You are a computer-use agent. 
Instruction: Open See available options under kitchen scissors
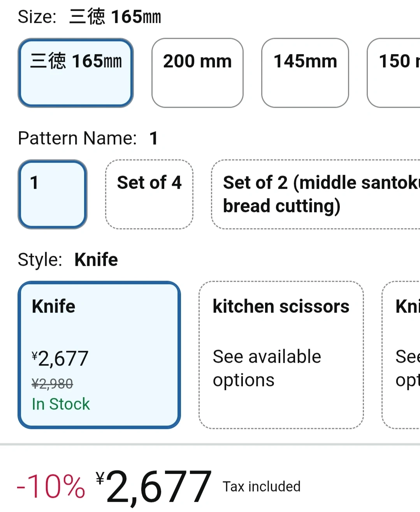[267, 368]
